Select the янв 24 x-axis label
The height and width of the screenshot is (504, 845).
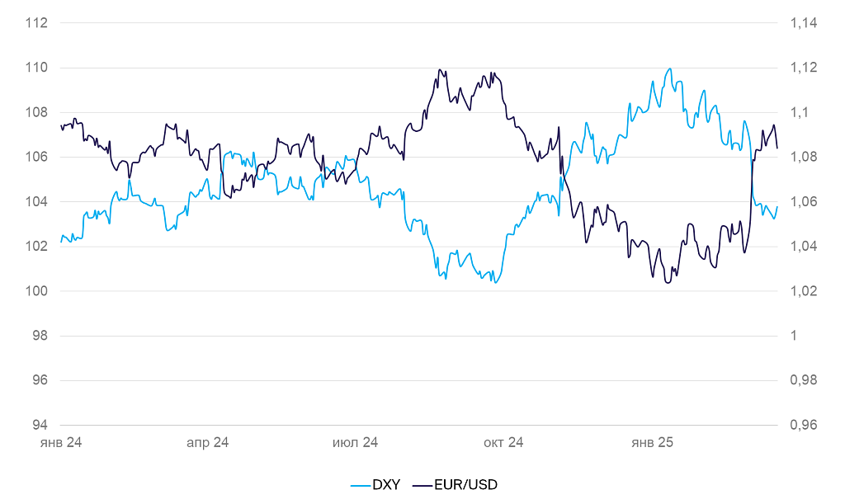tap(61, 443)
